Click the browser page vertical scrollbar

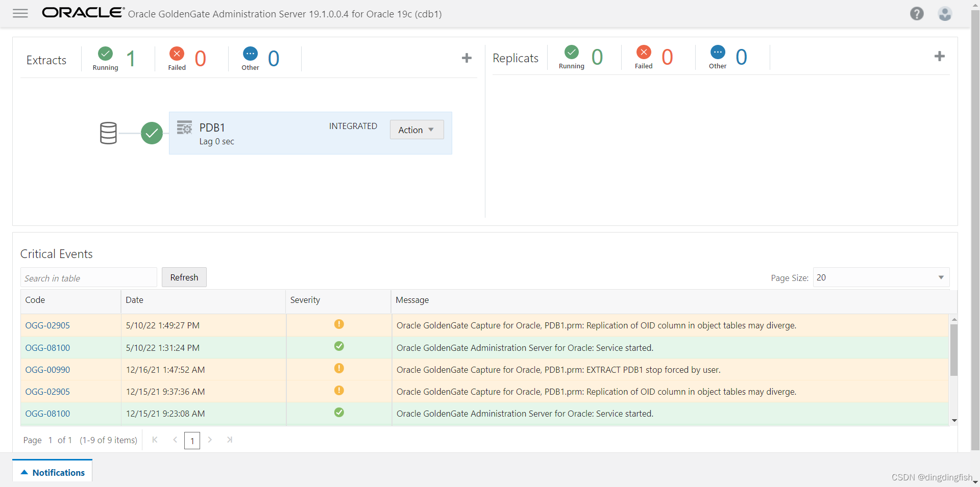[x=975, y=229]
